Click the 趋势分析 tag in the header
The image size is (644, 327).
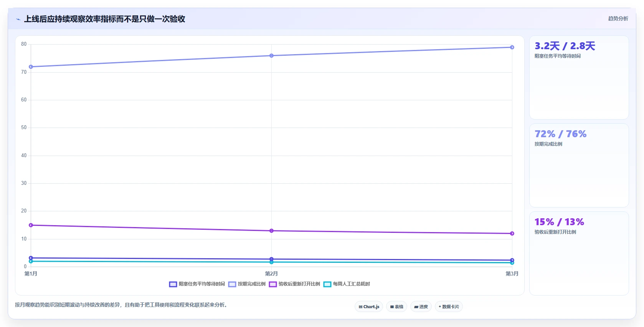[618, 18]
